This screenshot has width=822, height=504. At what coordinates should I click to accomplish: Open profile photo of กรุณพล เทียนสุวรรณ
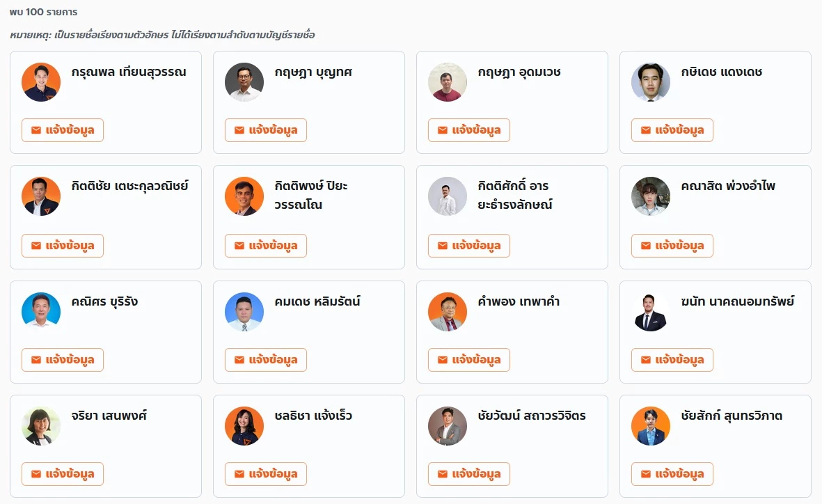41,82
